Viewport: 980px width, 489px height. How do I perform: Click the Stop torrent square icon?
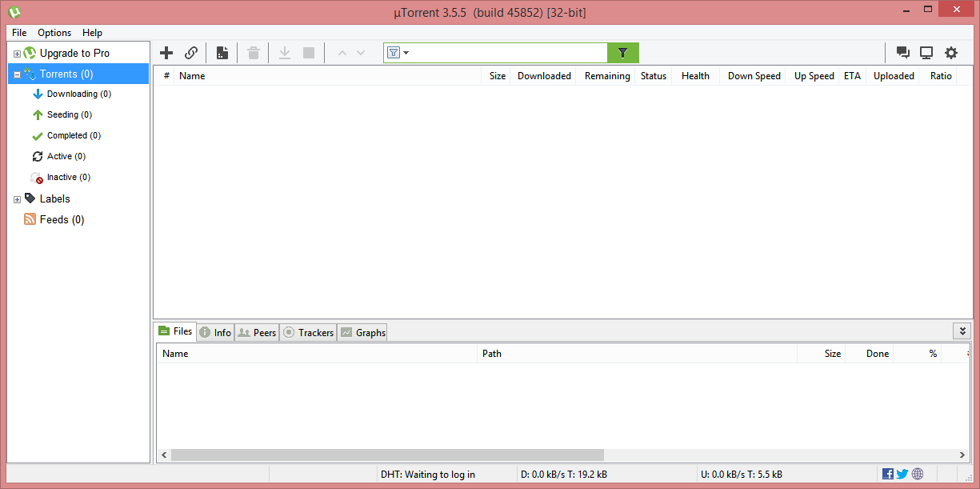[x=309, y=53]
